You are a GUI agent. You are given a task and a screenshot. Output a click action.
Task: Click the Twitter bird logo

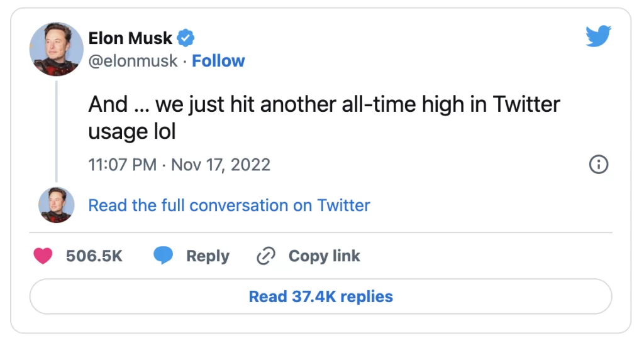coord(598,36)
